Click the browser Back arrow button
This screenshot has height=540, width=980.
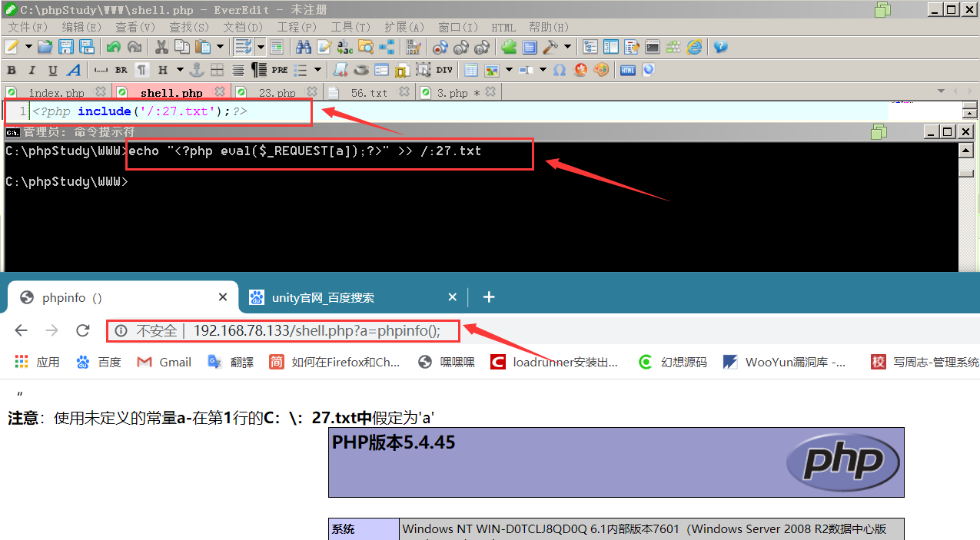pyautogui.click(x=21, y=331)
